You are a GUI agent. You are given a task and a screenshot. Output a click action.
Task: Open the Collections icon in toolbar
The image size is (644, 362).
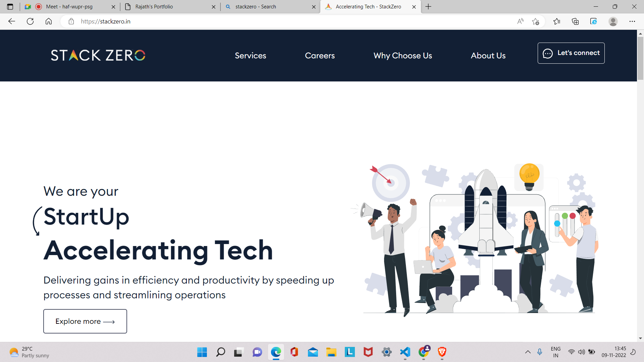click(x=575, y=21)
